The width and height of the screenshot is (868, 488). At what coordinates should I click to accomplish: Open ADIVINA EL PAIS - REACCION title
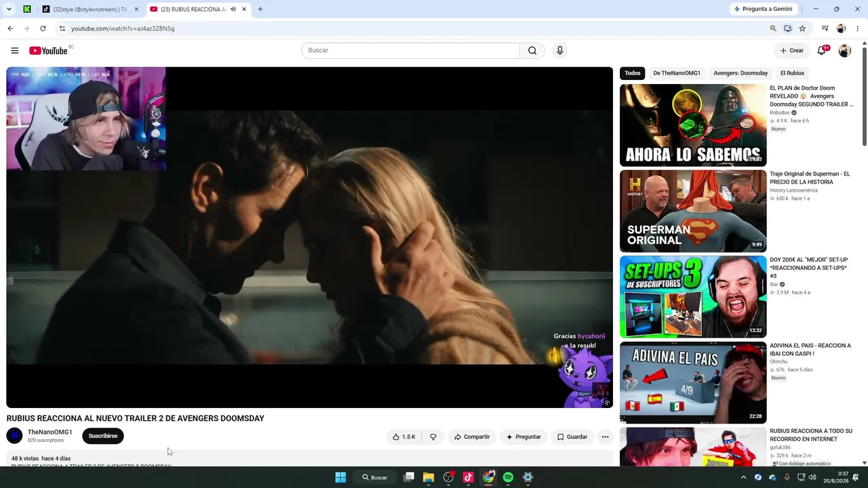click(x=810, y=350)
